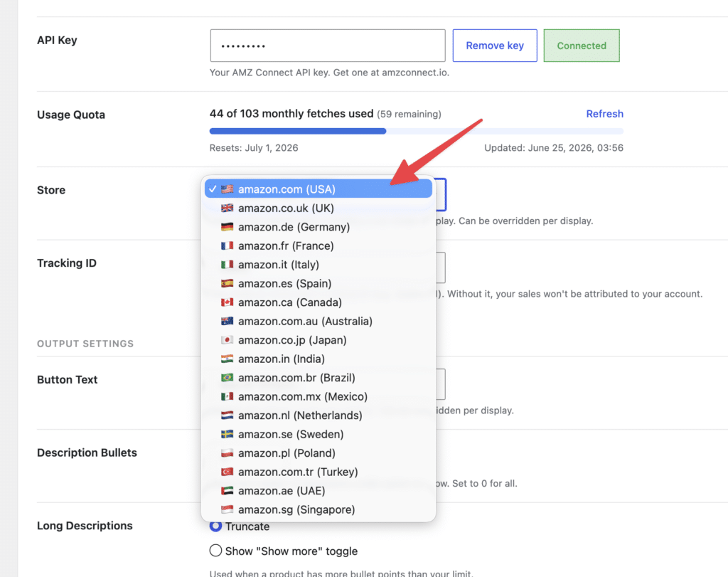The image size is (728, 577).
Task: Click the Long Descriptions label
Action: [x=85, y=526]
